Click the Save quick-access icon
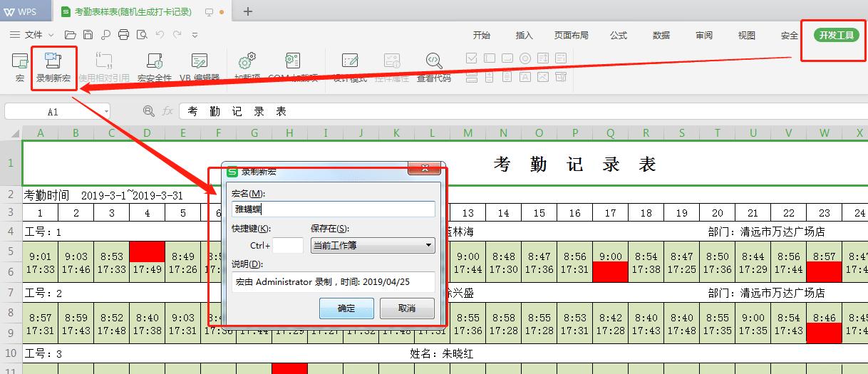The image size is (868, 374). click(88, 34)
